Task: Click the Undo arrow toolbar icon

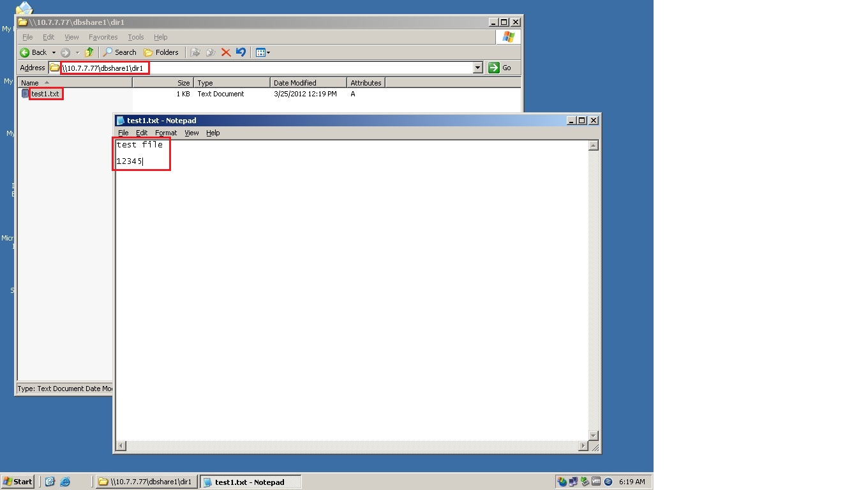Action: [241, 52]
